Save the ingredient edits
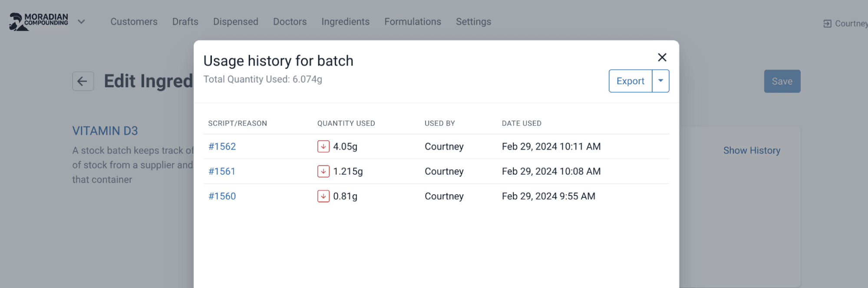 pyautogui.click(x=782, y=81)
